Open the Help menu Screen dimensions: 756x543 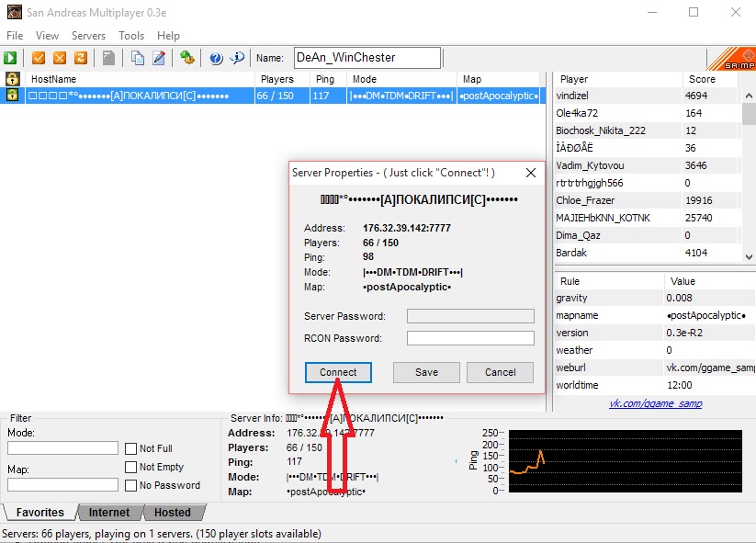168,36
